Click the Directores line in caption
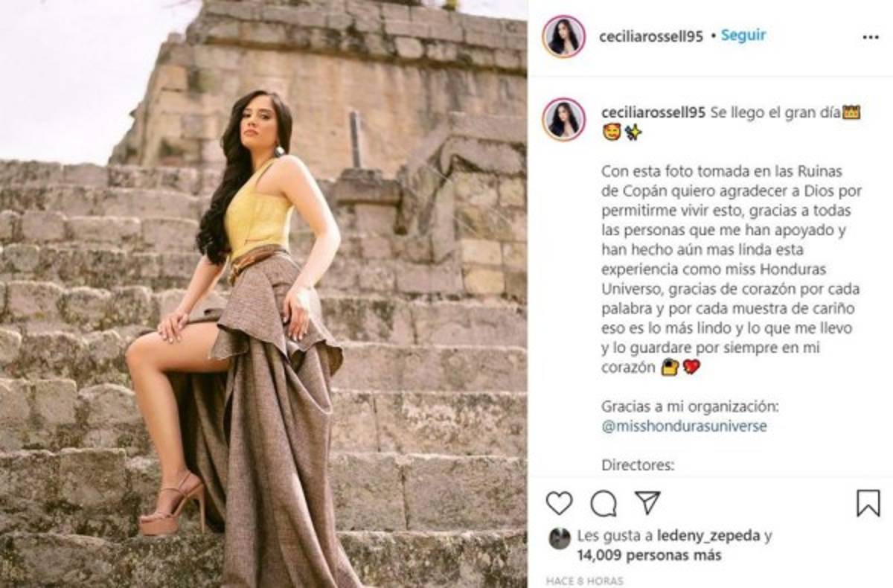This screenshot has height=588, width=893. (638, 466)
